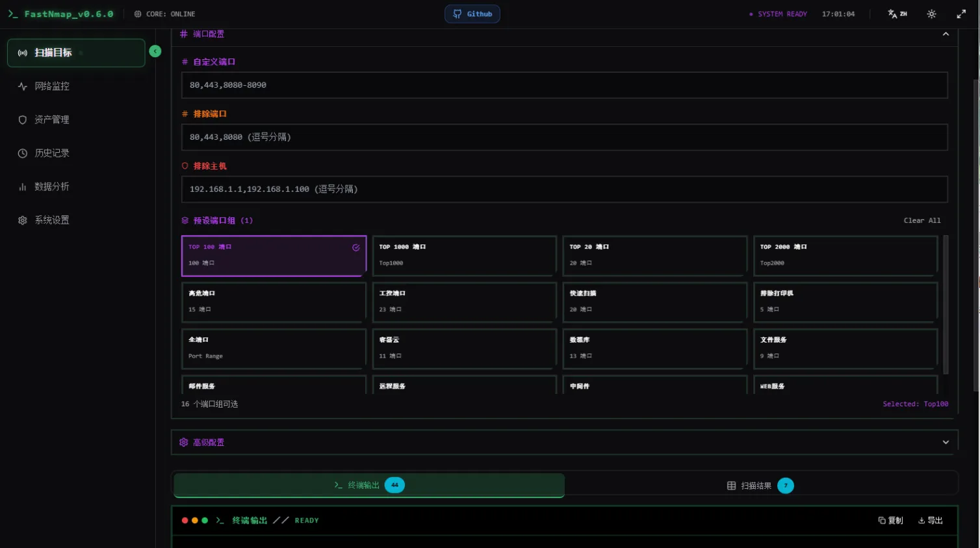Focus the 自定义端口 input field
The height and width of the screenshot is (548, 980).
564,85
